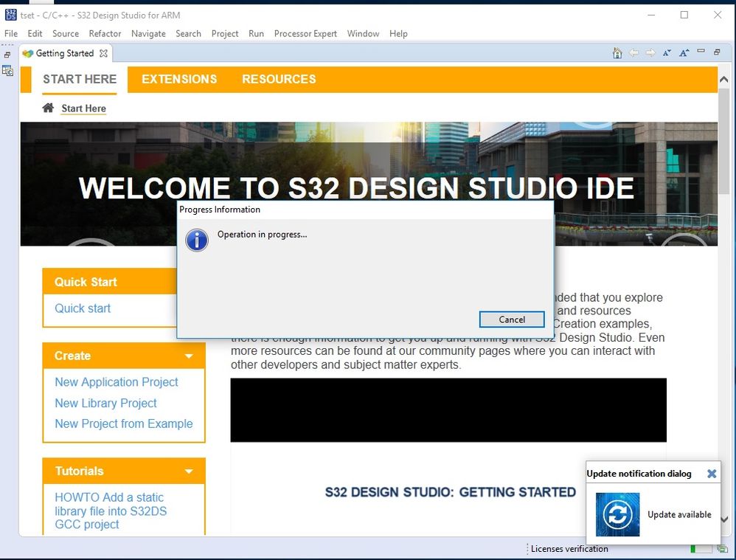Cancel the operation in progress

pyautogui.click(x=512, y=319)
